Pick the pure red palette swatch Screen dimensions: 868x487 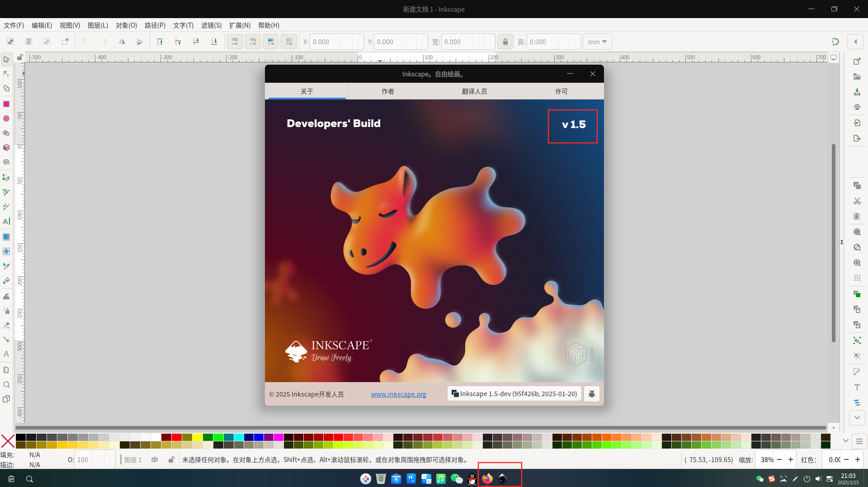tap(177, 437)
